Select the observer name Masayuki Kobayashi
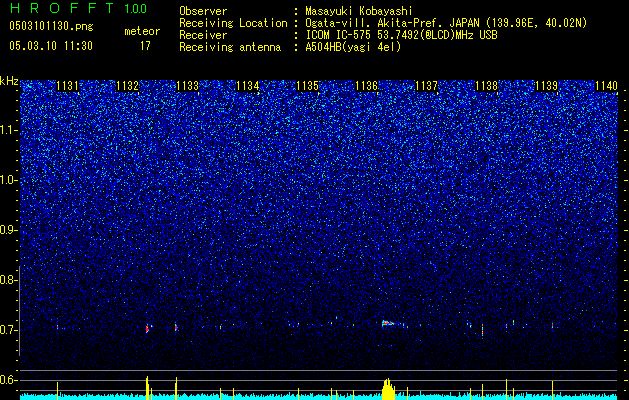Screen dimensions: 629x400 (359, 11)
